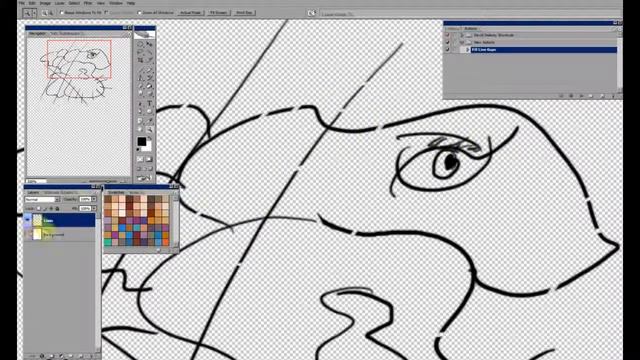This screenshot has height=360, width=640.
Task: Select the Gradient tool
Action: 149,86
